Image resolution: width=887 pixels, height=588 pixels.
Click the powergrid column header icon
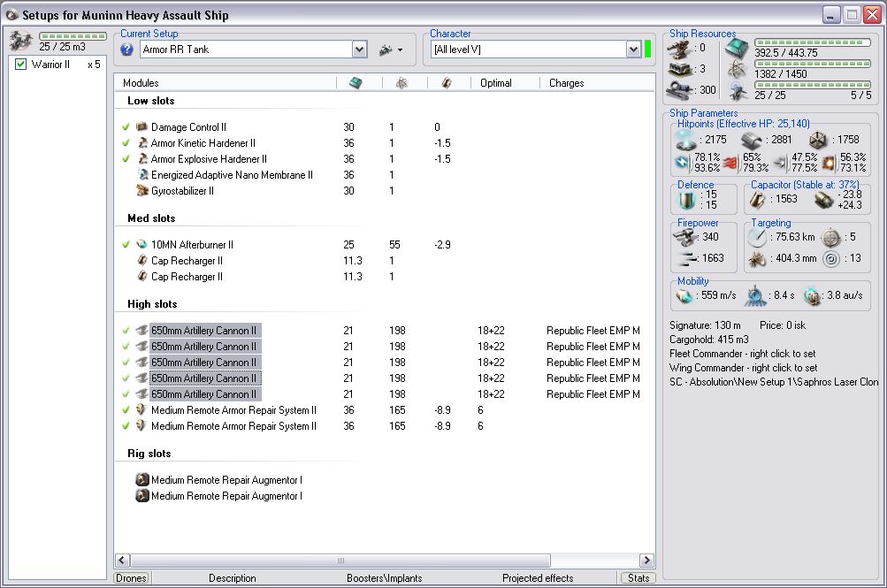pyautogui.click(x=401, y=83)
